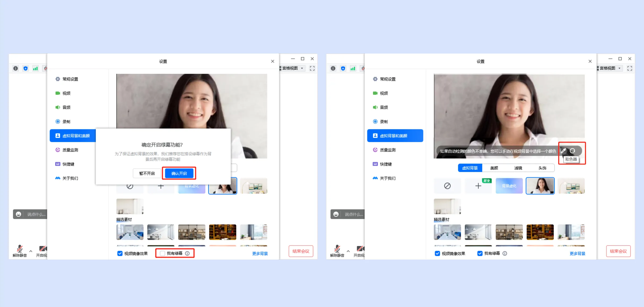Select 背景虚化 blur background in right window
Viewport: 644px width, 307px height.
pos(509,186)
